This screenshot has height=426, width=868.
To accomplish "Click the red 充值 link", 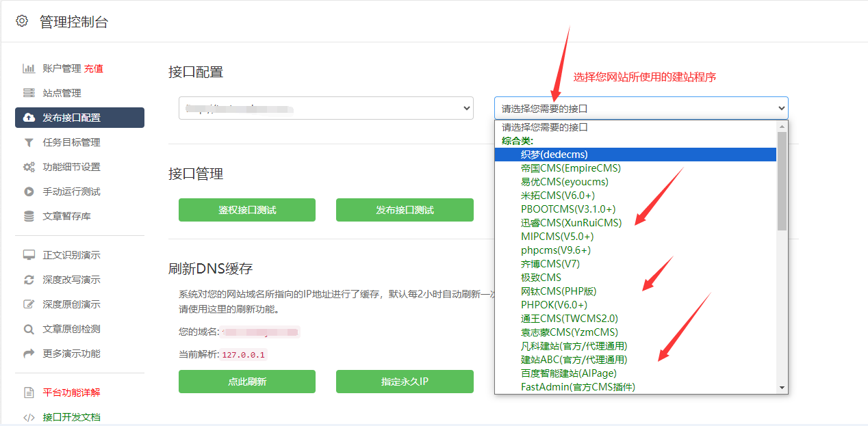I will point(94,68).
